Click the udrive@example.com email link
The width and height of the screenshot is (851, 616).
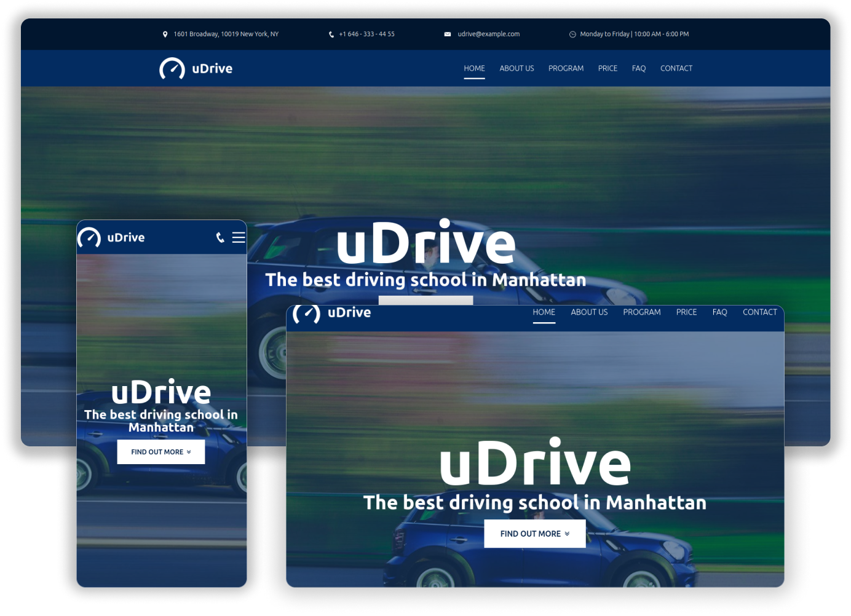pos(488,34)
